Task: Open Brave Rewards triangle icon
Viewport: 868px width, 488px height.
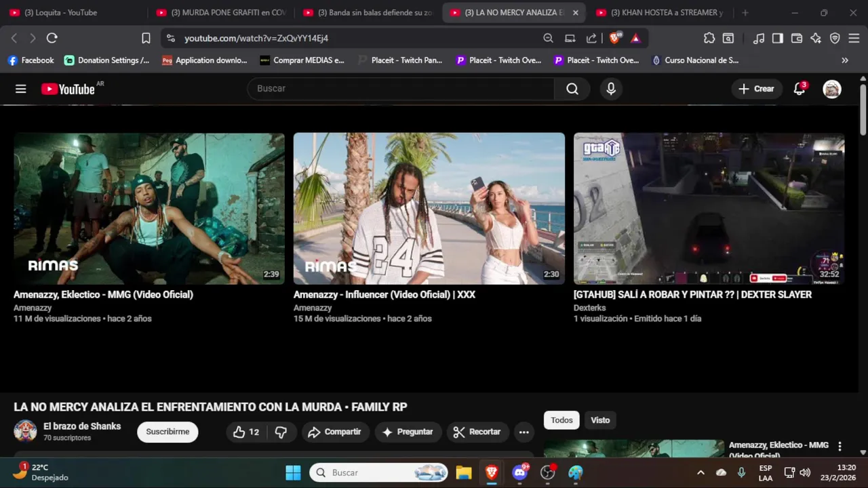Action: [635, 38]
